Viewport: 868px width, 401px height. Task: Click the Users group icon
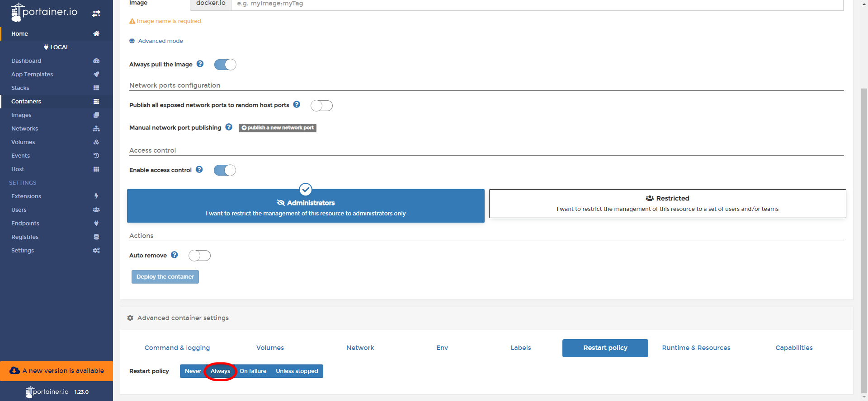96,210
